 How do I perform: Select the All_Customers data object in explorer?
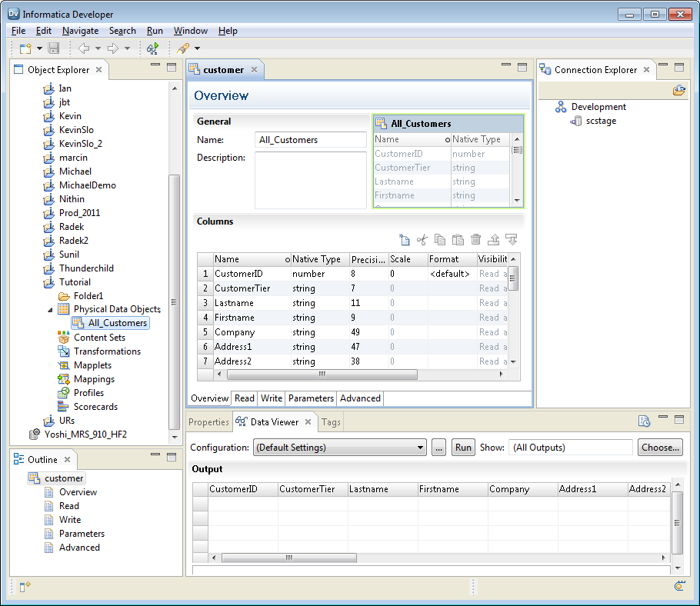point(111,323)
